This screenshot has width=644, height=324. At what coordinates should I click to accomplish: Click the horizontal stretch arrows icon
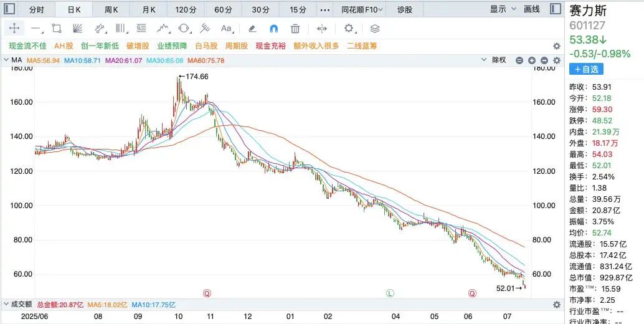322,28
